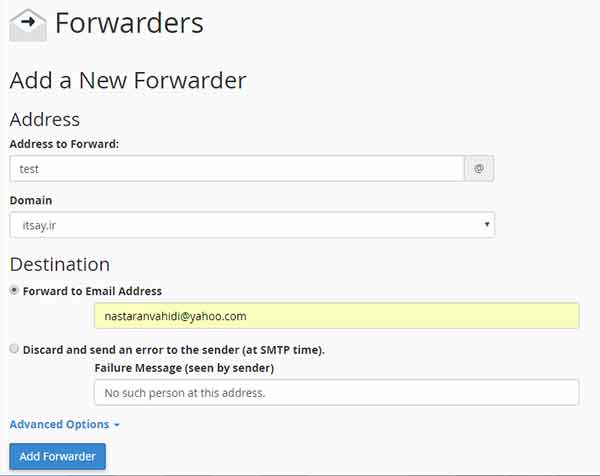
Task: Open the Domain dropdown showing itsay.ir
Action: (x=252, y=225)
